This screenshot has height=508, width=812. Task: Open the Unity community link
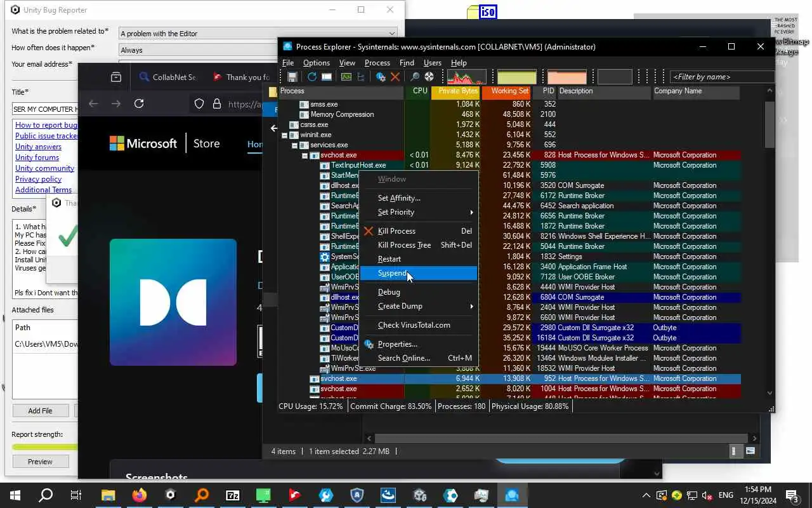pos(44,168)
